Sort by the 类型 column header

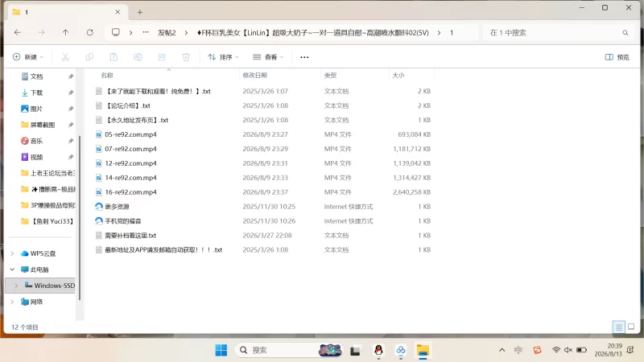point(330,75)
